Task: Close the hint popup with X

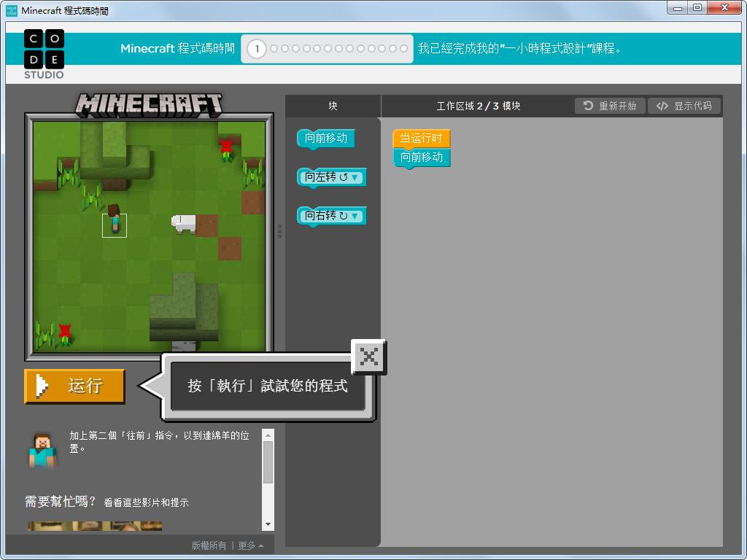Action: [369, 357]
